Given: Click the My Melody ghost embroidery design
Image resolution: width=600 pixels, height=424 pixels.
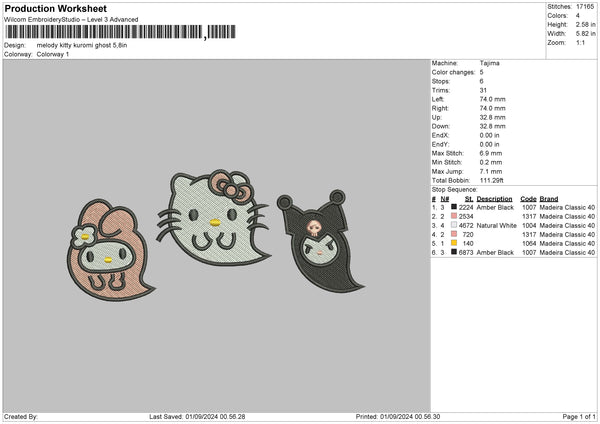Looking at the screenshot, I should point(110,250).
